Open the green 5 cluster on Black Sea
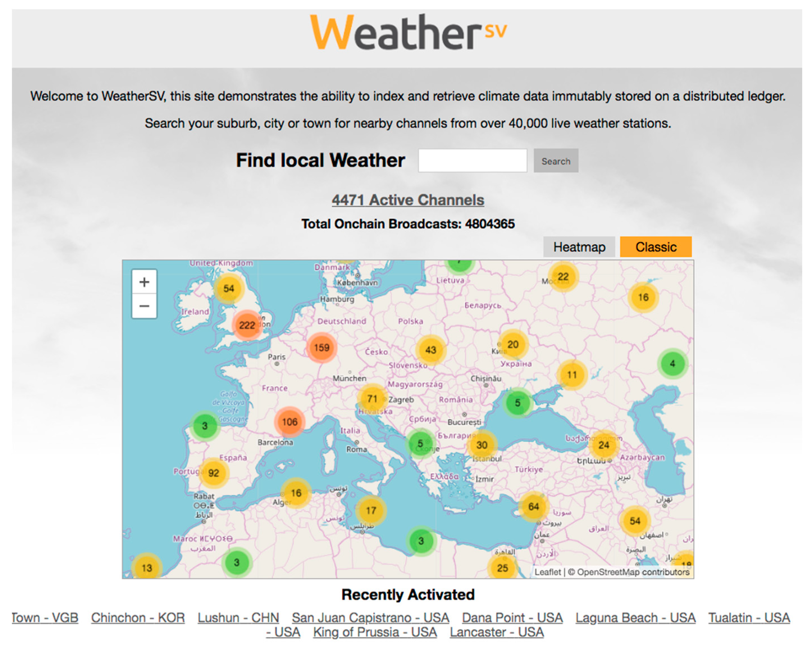Screen dimensions: 812x649 pyautogui.click(x=517, y=403)
